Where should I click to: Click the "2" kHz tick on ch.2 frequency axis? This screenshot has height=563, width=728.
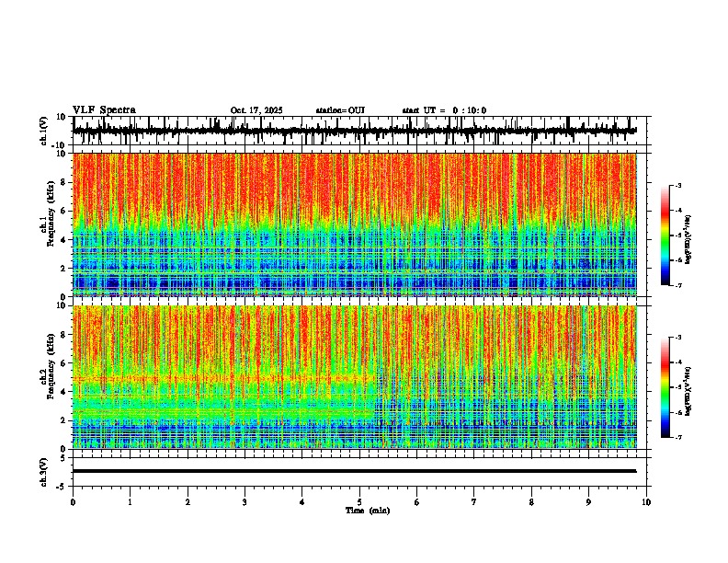(x=64, y=420)
